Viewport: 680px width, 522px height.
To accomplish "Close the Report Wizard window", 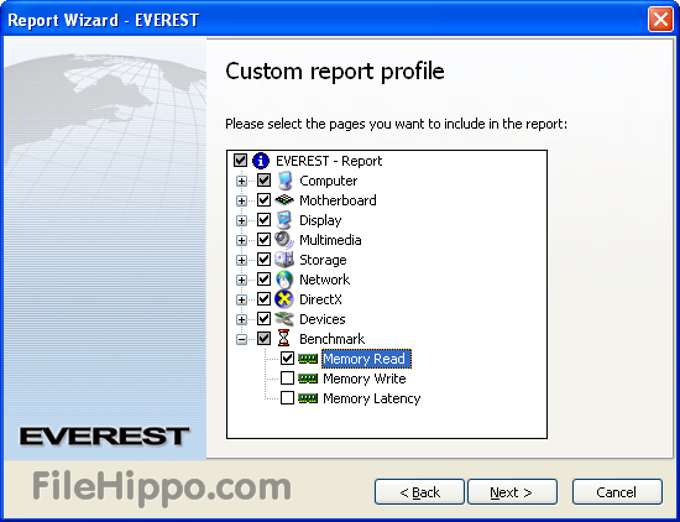I will (659, 19).
